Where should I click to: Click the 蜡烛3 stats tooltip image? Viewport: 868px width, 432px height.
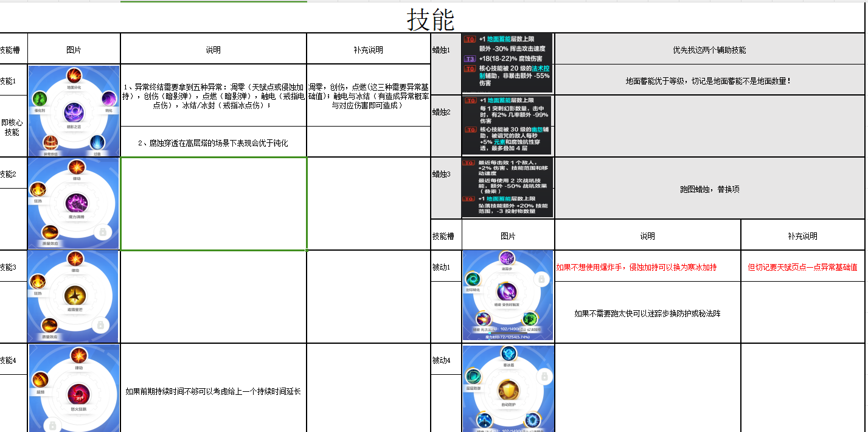tap(507, 187)
